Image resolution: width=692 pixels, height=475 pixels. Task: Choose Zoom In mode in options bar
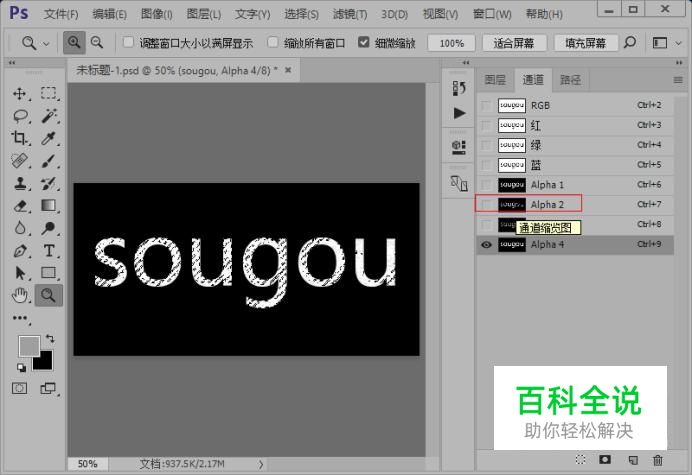[x=74, y=43]
